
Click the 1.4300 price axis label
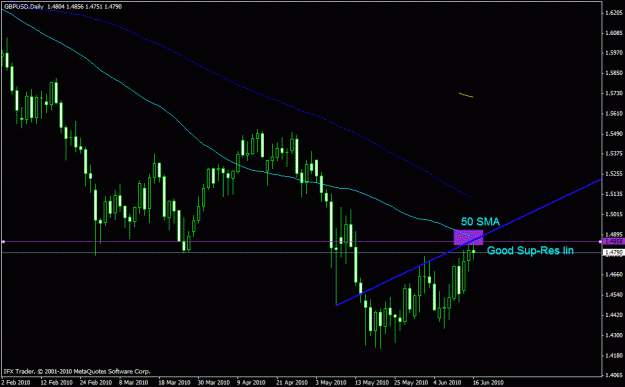tap(614, 335)
